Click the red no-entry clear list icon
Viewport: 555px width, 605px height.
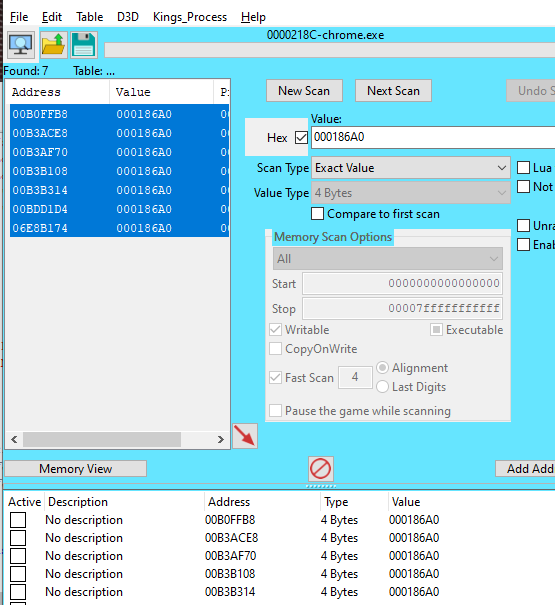(x=321, y=468)
